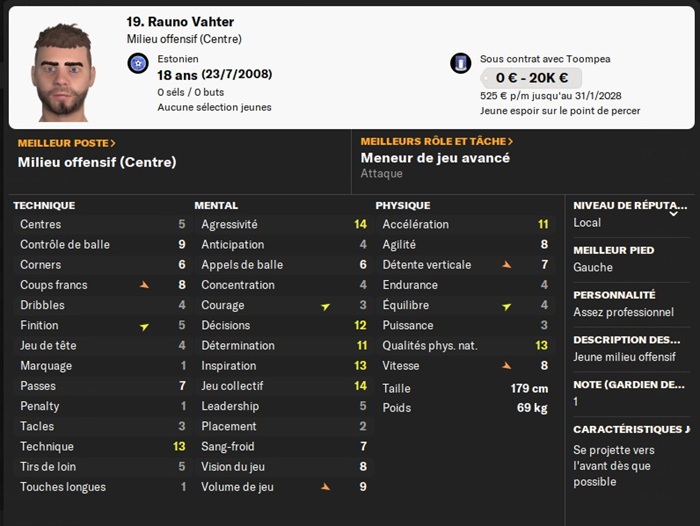700x526 pixels.
Task: Click the yellow arrow beside Finition
Action: 144,326
